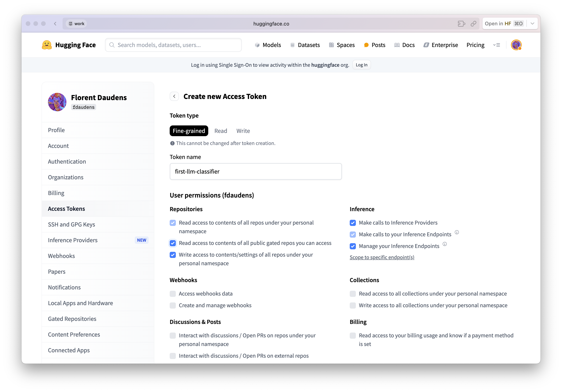Image resolution: width=562 pixels, height=392 pixels.
Task: Select the Read token type
Action: tap(221, 131)
